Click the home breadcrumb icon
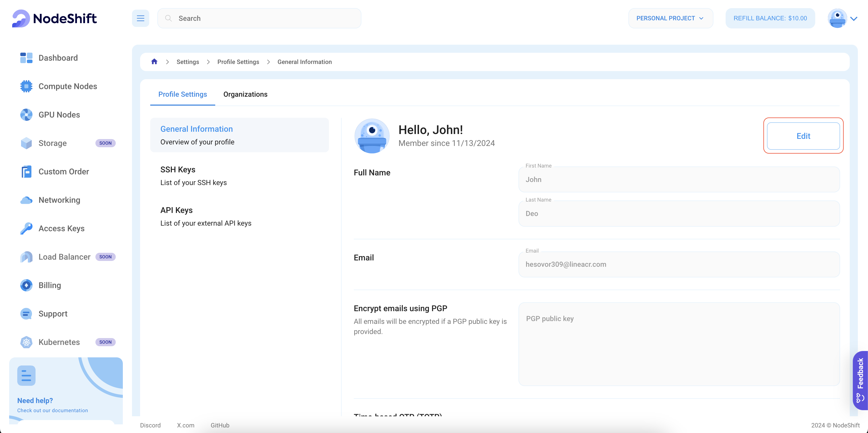Viewport: 868px width, 433px height. tap(155, 61)
